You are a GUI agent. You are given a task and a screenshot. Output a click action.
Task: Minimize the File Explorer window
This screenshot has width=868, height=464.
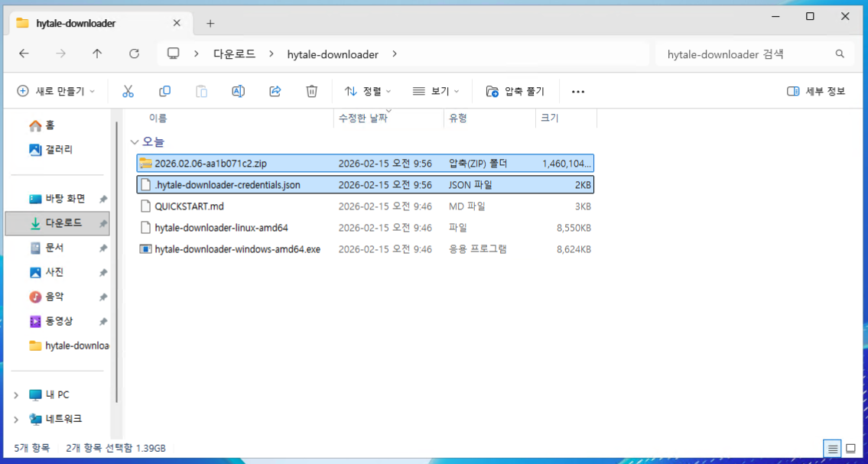click(x=775, y=17)
